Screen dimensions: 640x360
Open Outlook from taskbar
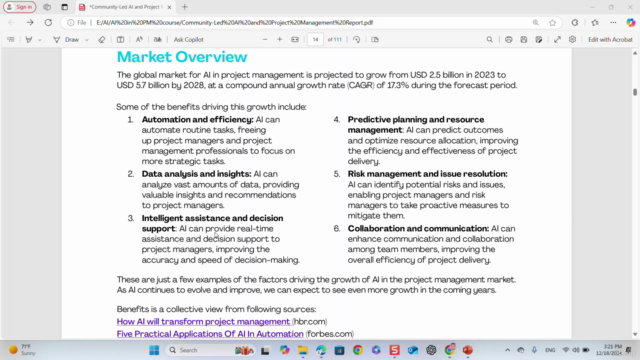[x=413, y=350]
